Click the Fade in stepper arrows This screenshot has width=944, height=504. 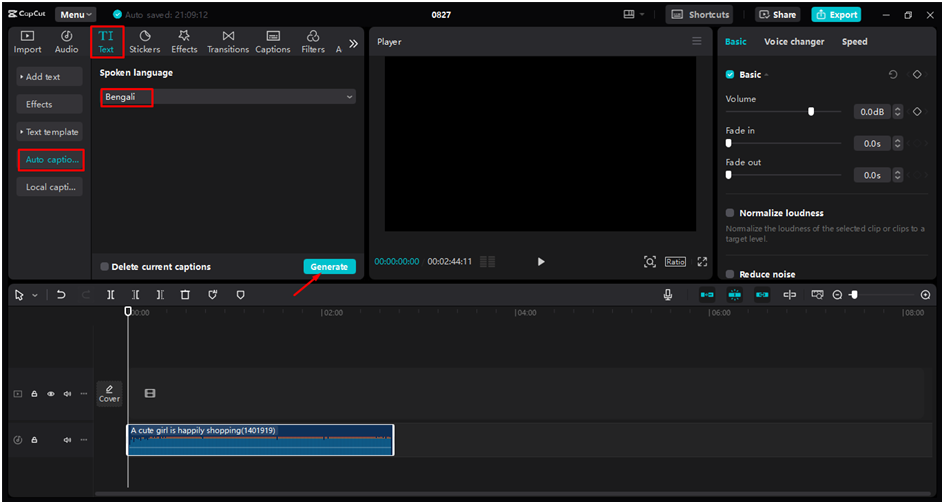point(898,143)
